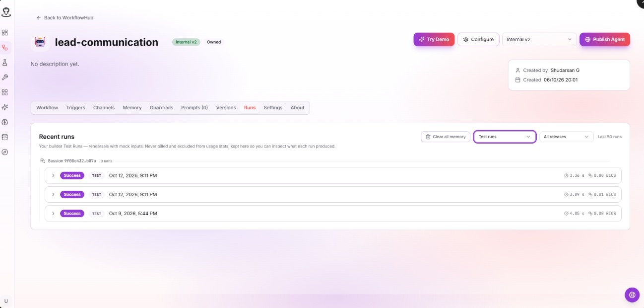Image resolution: width=644 pixels, height=308 pixels.
Task: Click the Created 06/10/26 20:01 date
Action: (550, 80)
